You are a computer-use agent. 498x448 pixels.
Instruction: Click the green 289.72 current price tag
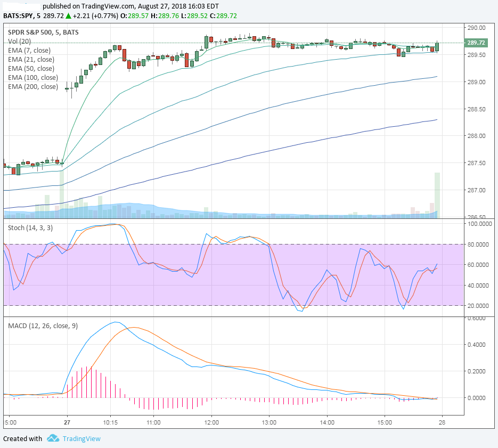coord(476,43)
